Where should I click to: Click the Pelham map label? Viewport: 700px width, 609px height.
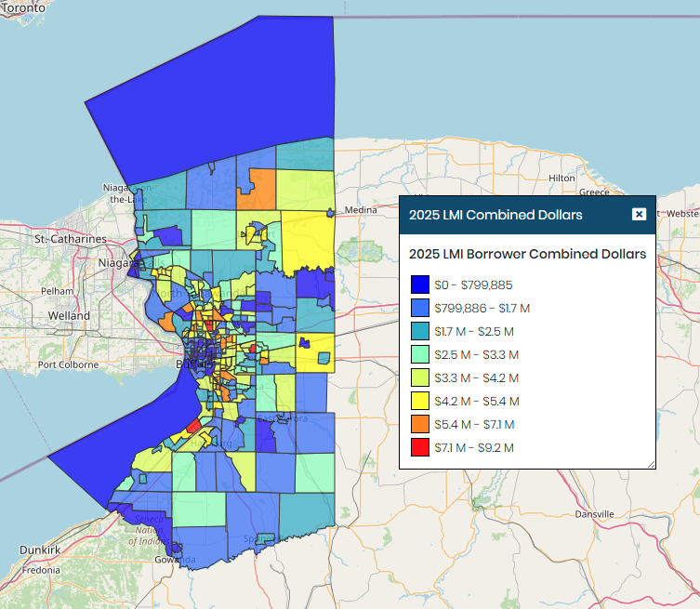[57, 291]
